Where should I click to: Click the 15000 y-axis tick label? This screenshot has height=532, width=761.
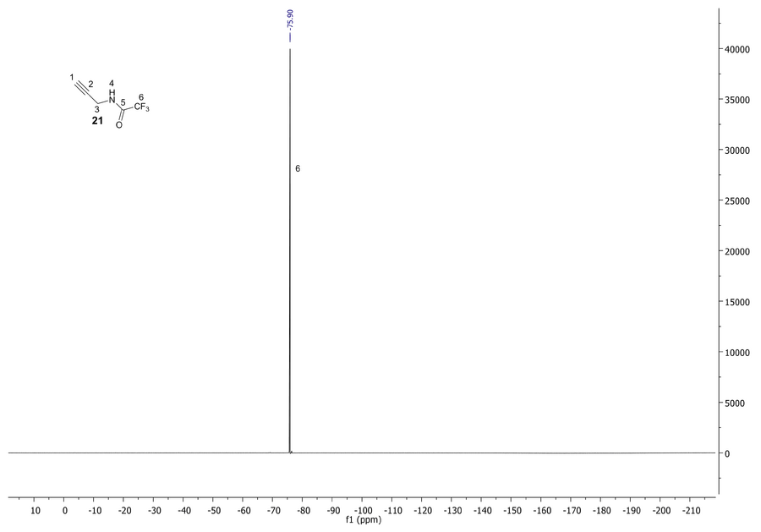[x=737, y=302]
